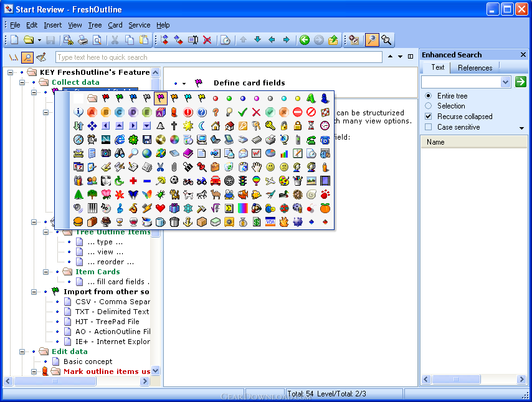
Task: Collapse the Edit data tree node
Action: coord(22,352)
